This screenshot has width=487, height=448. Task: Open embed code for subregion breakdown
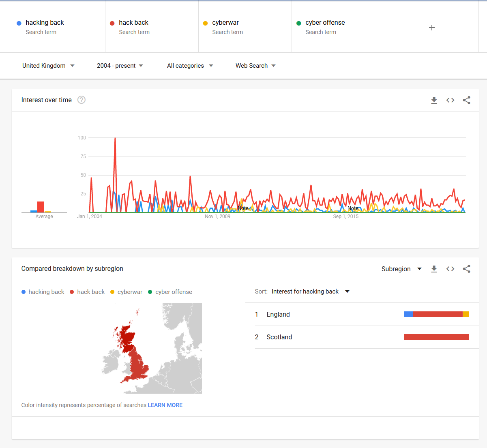tap(450, 269)
